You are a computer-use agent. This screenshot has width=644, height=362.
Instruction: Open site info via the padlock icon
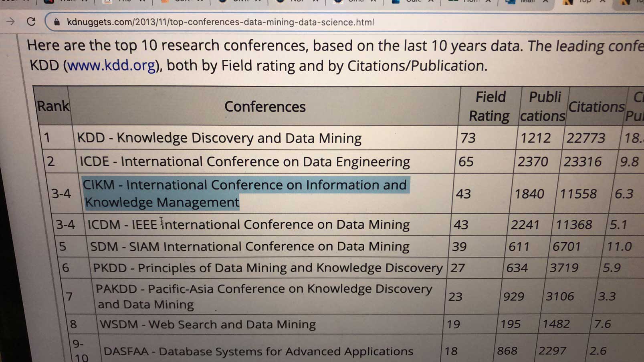(57, 22)
